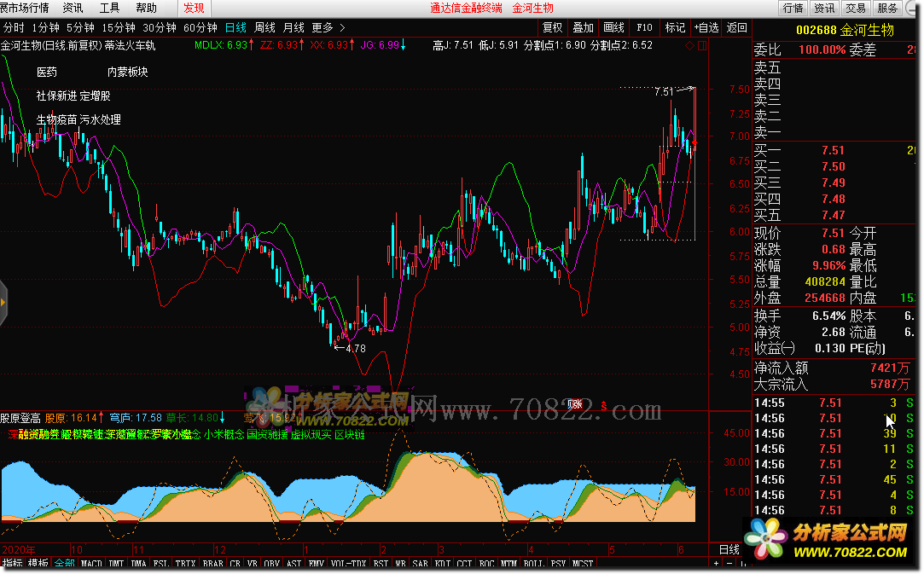This screenshot has width=924, height=574.
Task: Open the 工具 menu
Action: 109,8
